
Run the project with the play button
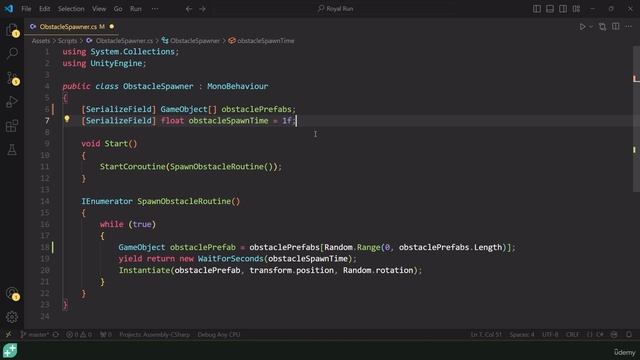[582, 27]
